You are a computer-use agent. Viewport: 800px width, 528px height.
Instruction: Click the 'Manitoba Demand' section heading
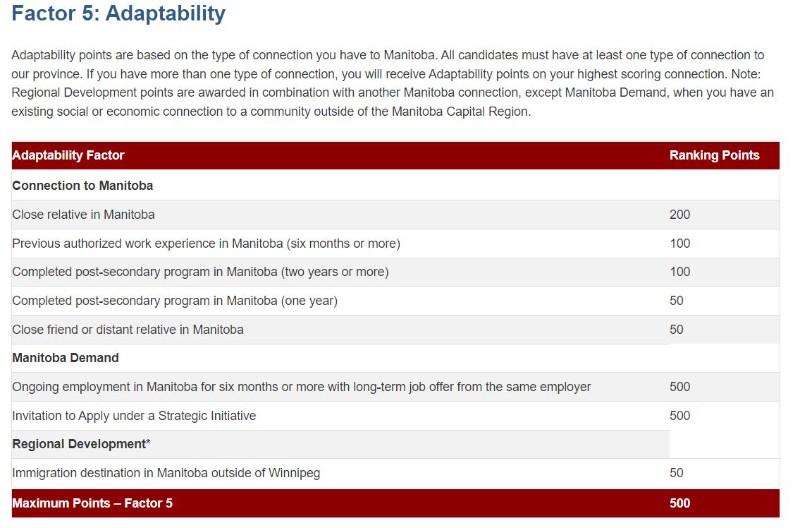pyautogui.click(x=65, y=358)
